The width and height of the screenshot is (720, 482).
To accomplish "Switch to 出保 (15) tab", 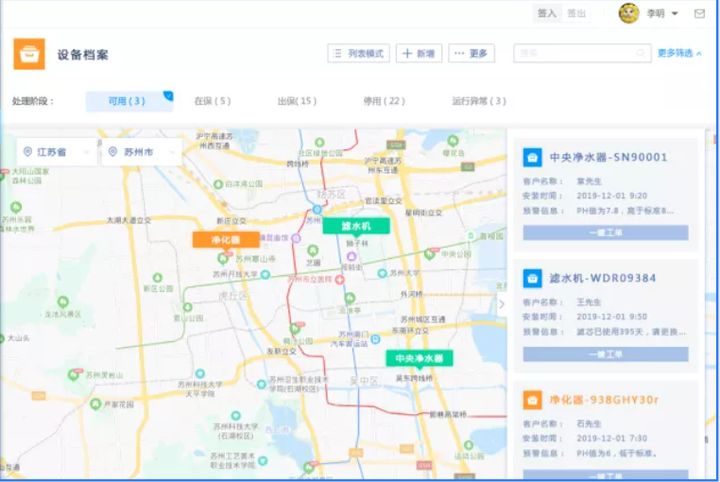I will (297, 101).
